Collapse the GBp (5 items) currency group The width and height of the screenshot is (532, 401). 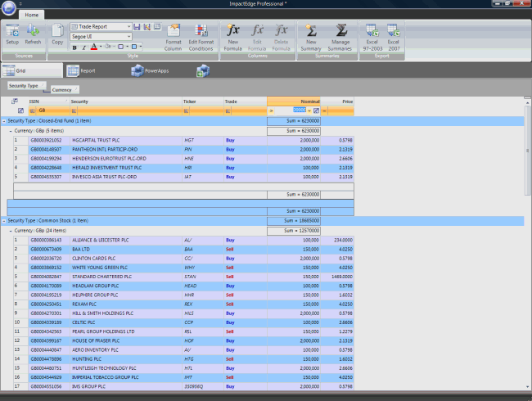pos(11,131)
